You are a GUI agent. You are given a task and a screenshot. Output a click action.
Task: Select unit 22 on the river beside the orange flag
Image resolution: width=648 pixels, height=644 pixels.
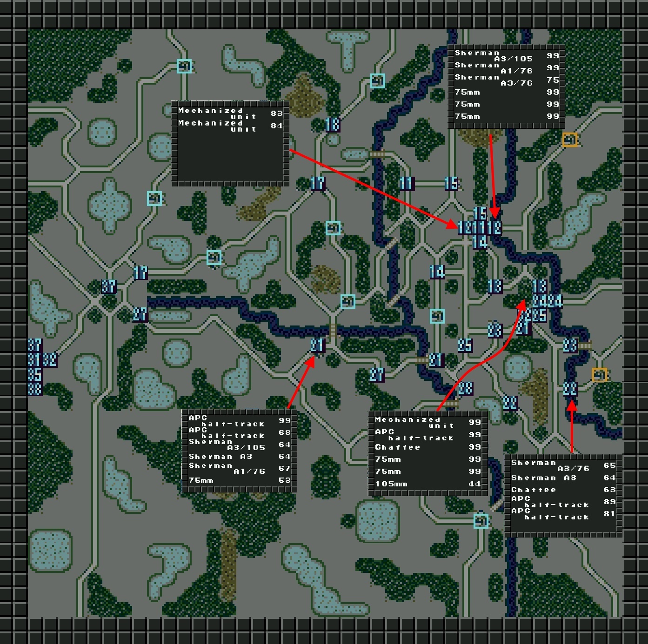570,389
